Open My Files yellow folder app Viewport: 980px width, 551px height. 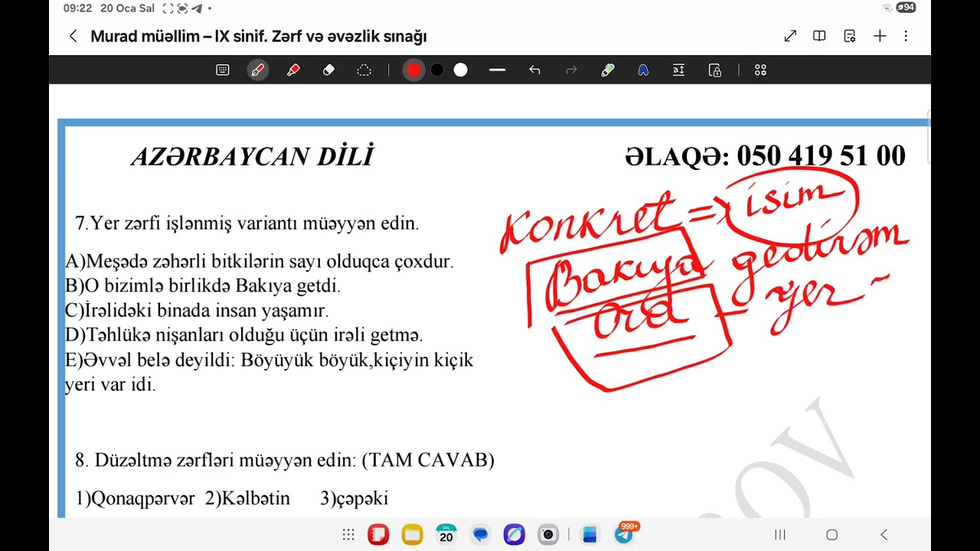click(412, 534)
